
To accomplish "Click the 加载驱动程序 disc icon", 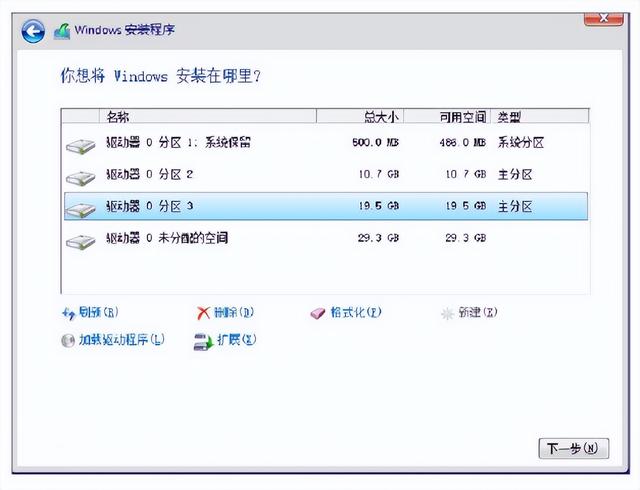I will tap(68, 340).
